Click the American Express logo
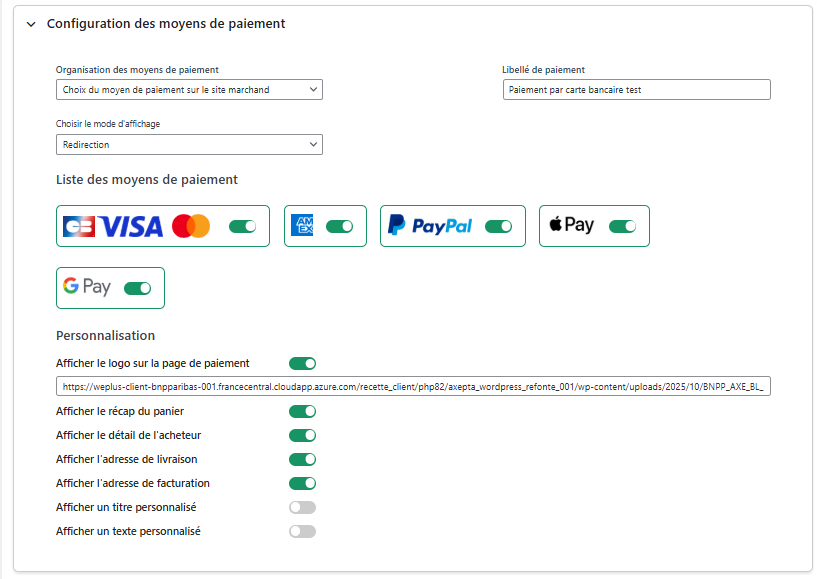The width and height of the screenshot is (817, 579). (302, 226)
